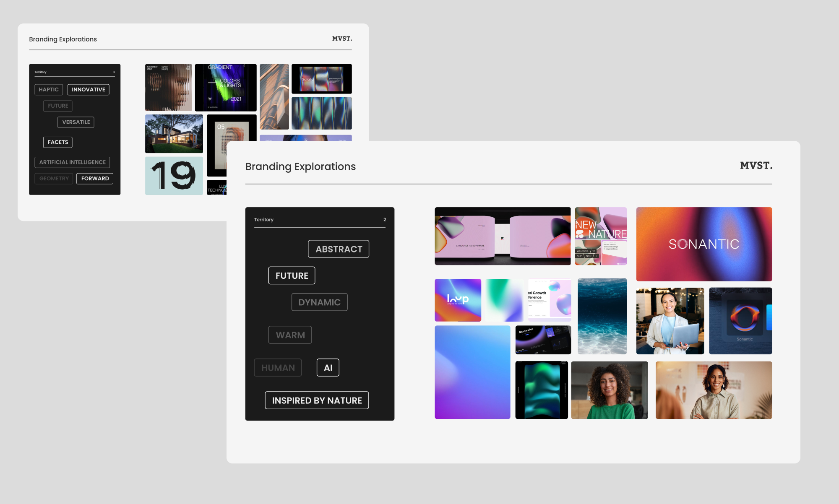Click the FUTURE tag in back slide
The height and width of the screenshot is (504, 839).
pos(58,106)
